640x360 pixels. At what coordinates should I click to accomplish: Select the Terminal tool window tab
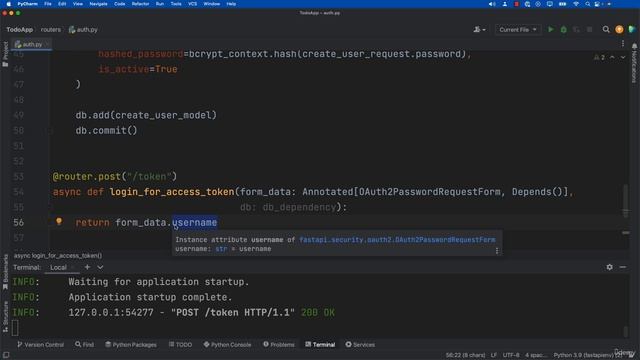(320, 345)
